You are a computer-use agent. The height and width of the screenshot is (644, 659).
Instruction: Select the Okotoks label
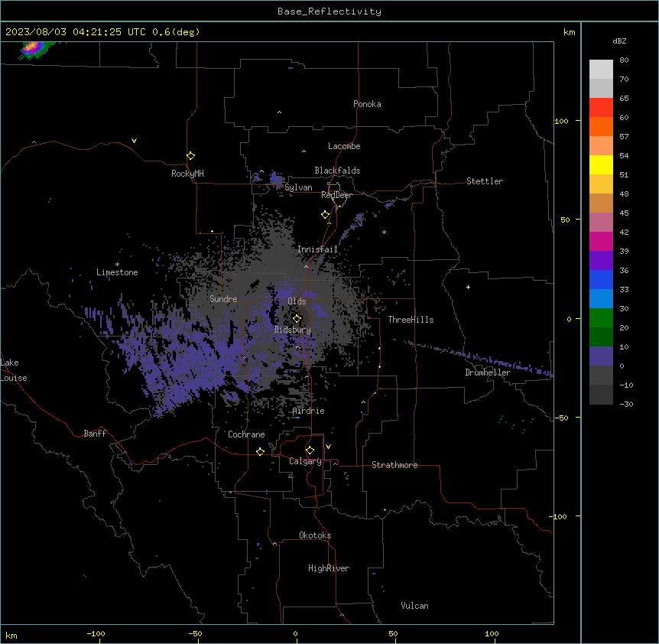coord(315,535)
